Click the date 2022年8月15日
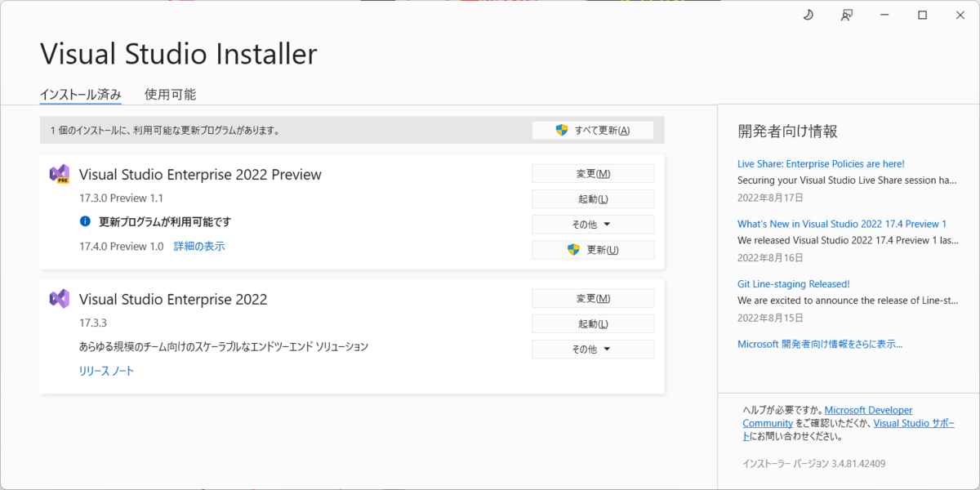 click(x=770, y=318)
